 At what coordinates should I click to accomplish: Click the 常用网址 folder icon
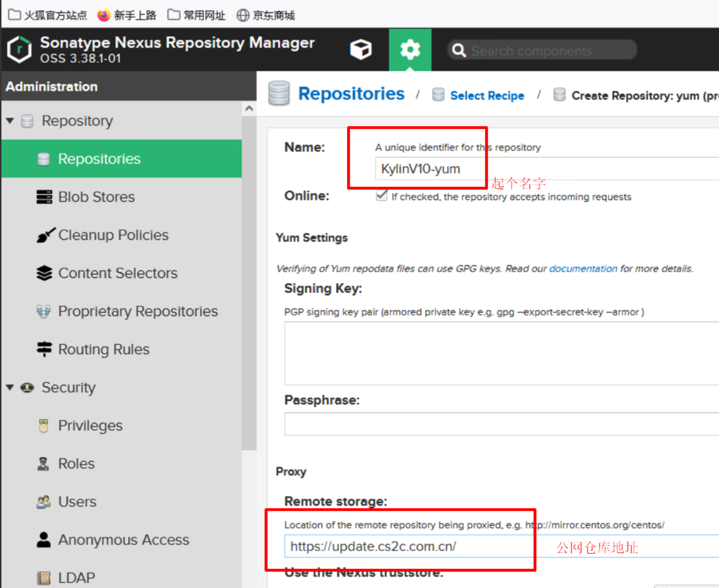click(173, 15)
